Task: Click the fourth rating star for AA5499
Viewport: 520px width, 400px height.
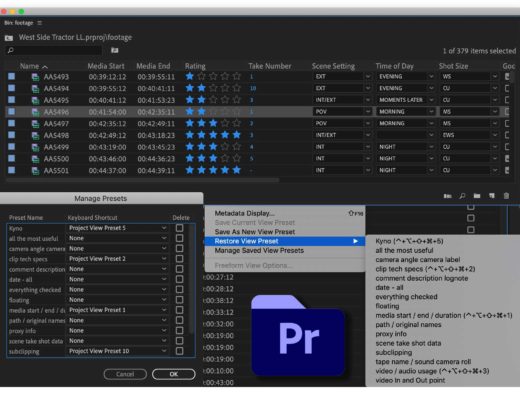Action: 225,147
